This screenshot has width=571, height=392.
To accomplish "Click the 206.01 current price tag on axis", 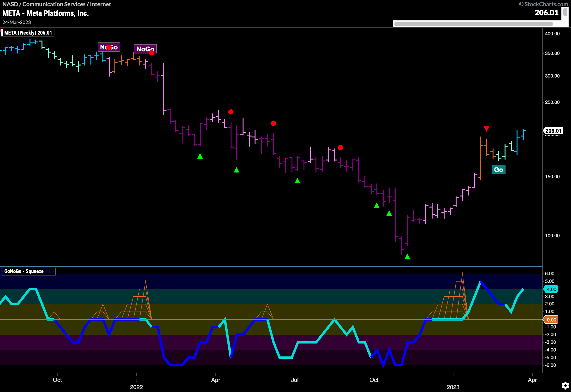I will (553, 131).
